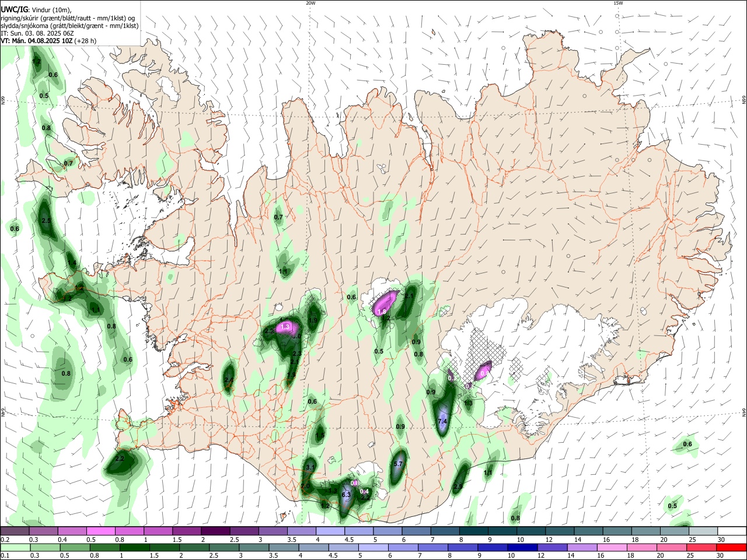Click the lilac 14 mm rain legend swatch
The image size is (747, 560).
pyautogui.click(x=581, y=548)
